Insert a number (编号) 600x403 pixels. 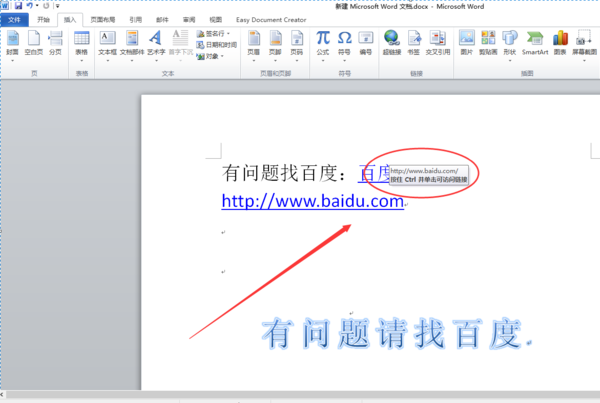point(366,43)
